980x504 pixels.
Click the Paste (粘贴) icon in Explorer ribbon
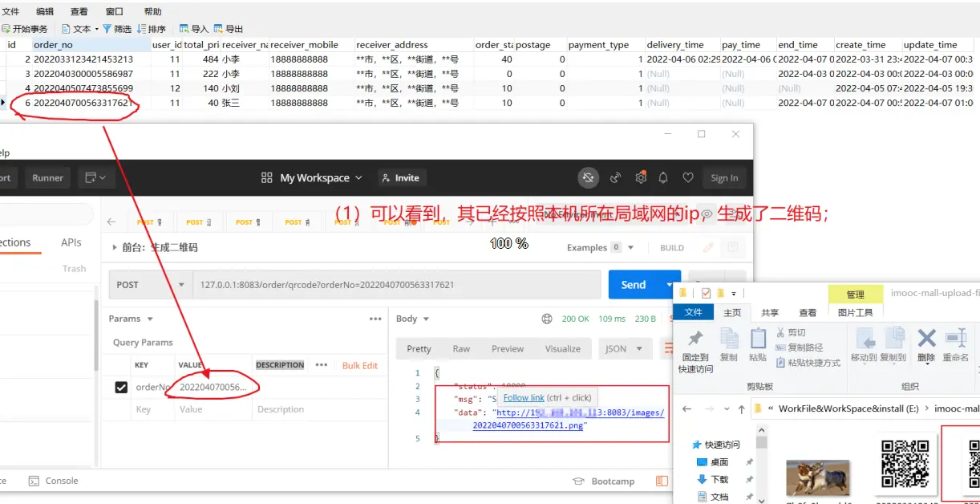(757, 344)
